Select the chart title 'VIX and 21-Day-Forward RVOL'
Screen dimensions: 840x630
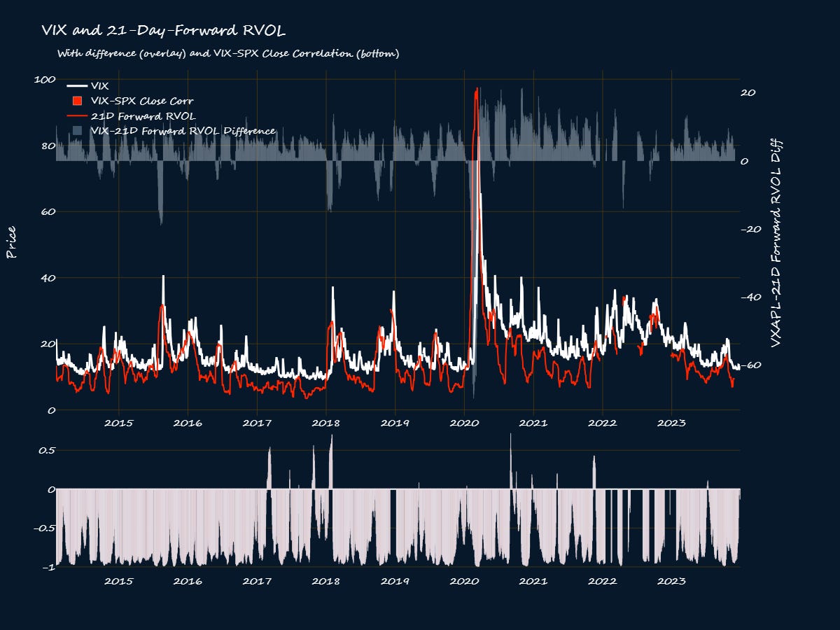(x=164, y=31)
